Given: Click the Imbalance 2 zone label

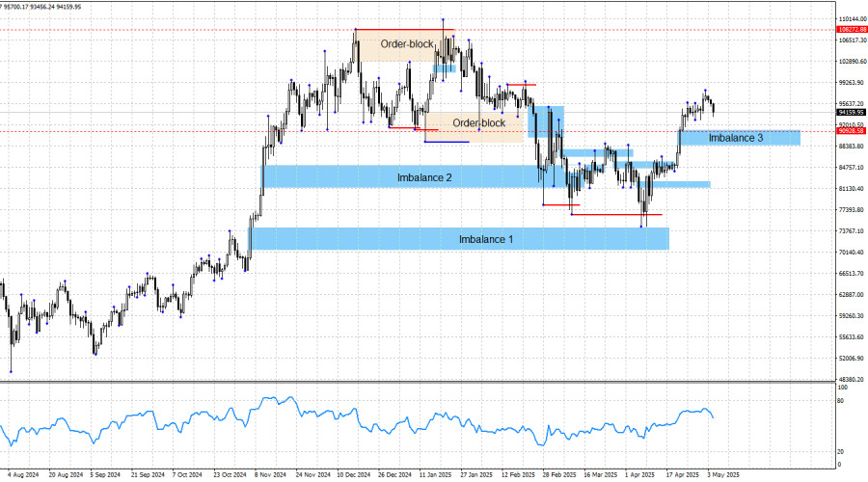Looking at the screenshot, I should (x=424, y=177).
